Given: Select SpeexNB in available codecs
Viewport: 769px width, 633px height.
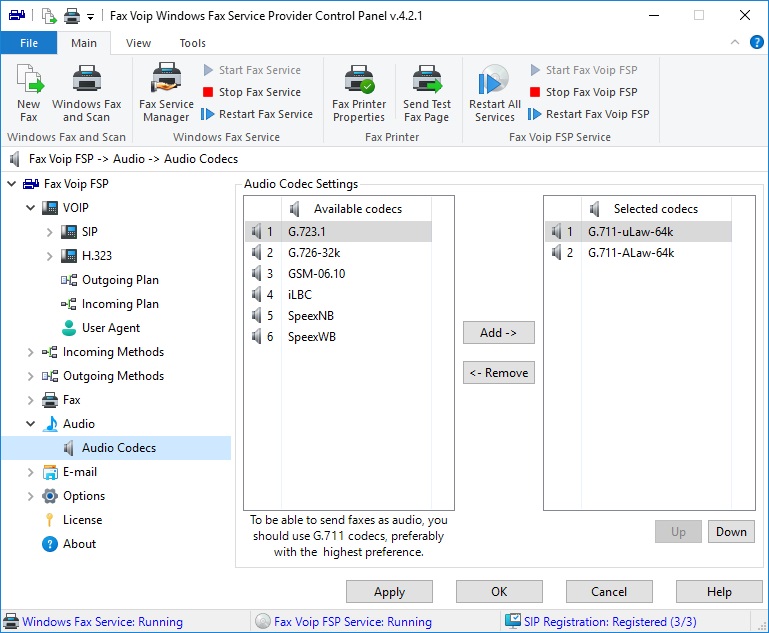Looking at the screenshot, I should point(338,316).
